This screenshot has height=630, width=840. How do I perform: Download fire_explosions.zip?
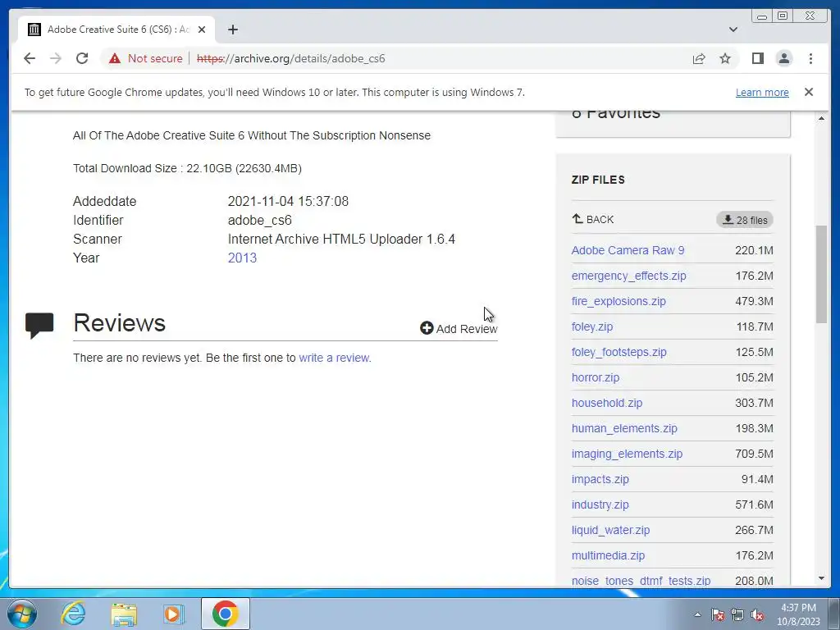click(x=619, y=301)
